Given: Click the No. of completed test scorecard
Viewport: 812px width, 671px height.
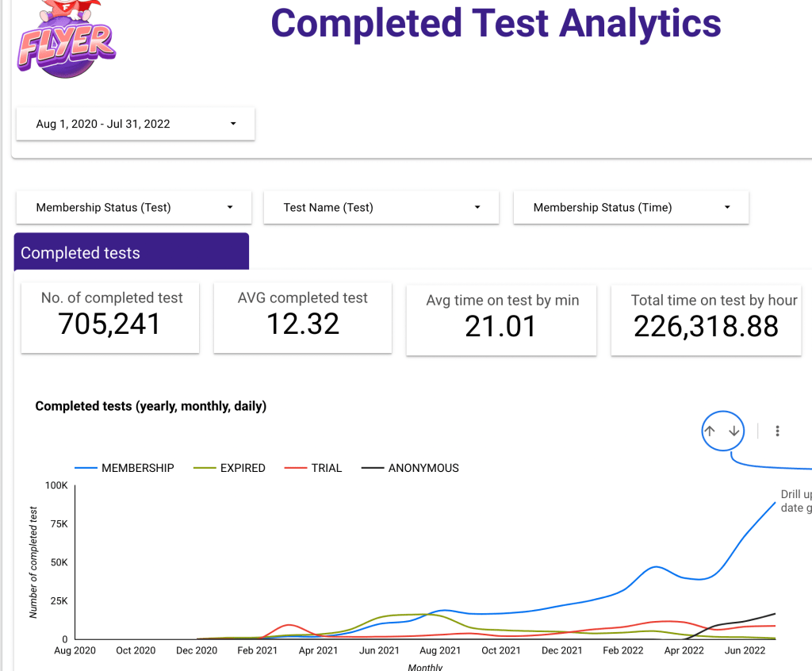Looking at the screenshot, I should click(x=110, y=317).
